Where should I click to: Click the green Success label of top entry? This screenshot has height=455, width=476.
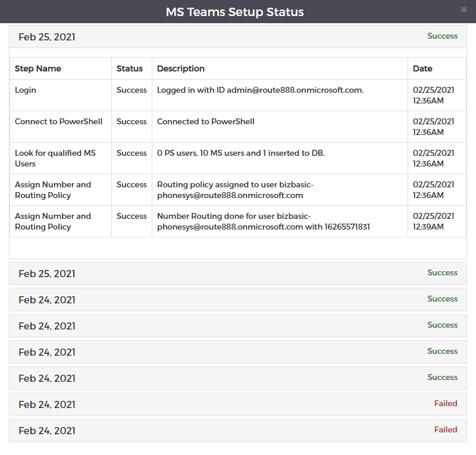[x=442, y=36]
